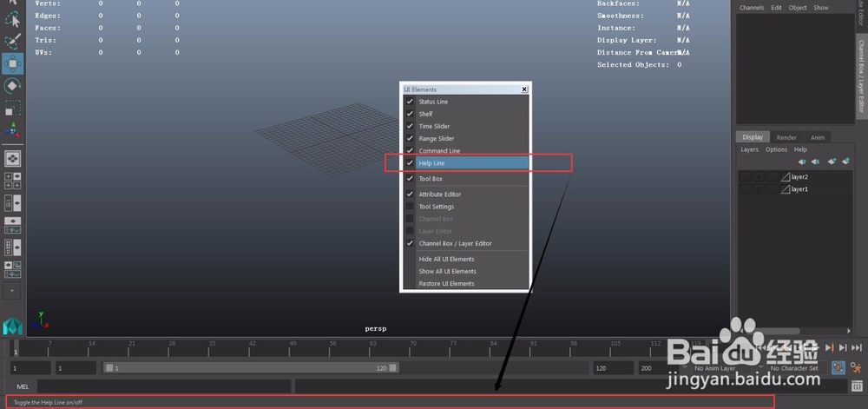Screen dimensions: 868x409
Task: Click Show All UI Elements
Action: (447, 271)
